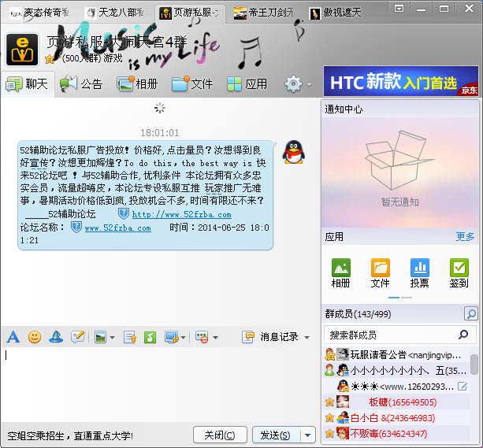Click the sailboat magic emoticon icon
Screen dimensions: 483x448
(56, 337)
